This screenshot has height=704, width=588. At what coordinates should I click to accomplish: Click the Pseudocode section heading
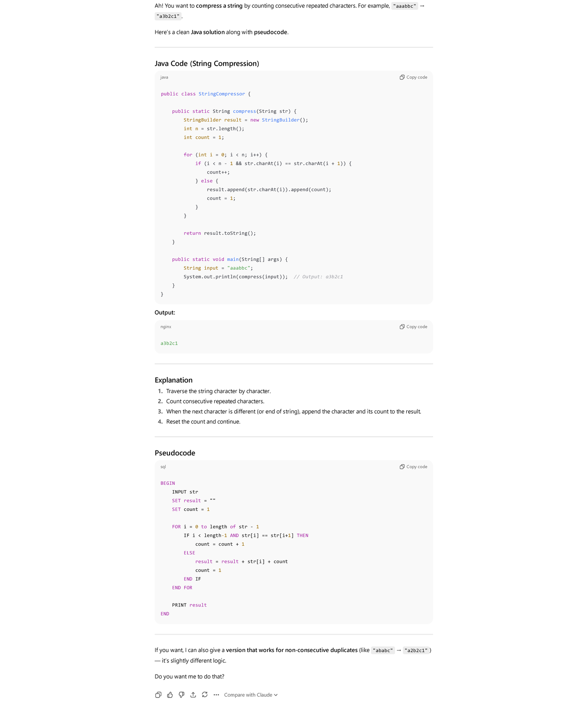[x=175, y=453]
